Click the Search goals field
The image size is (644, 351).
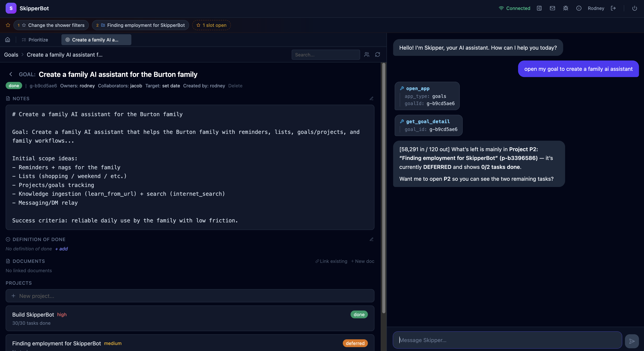point(326,55)
